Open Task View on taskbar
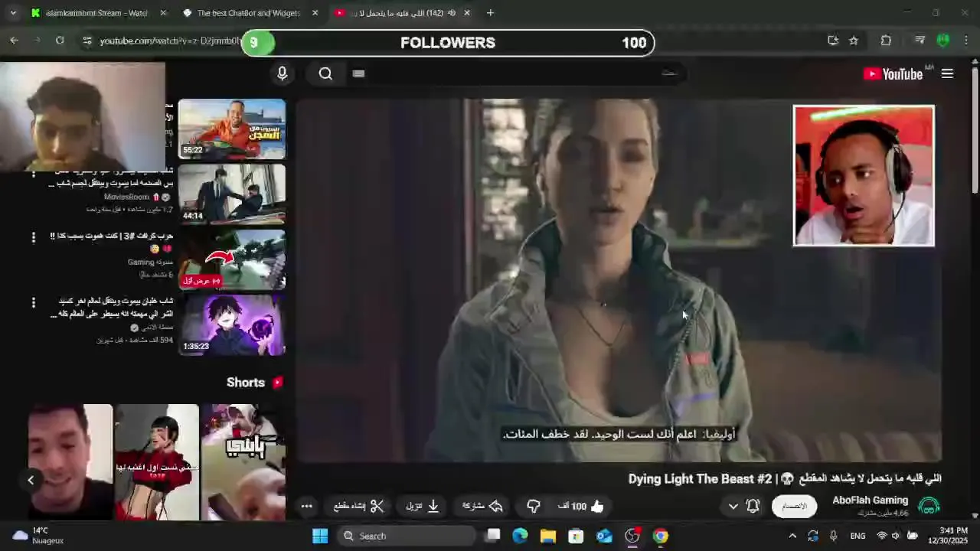The width and height of the screenshot is (980, 551). pyautogui.click(x=493, y=536)
